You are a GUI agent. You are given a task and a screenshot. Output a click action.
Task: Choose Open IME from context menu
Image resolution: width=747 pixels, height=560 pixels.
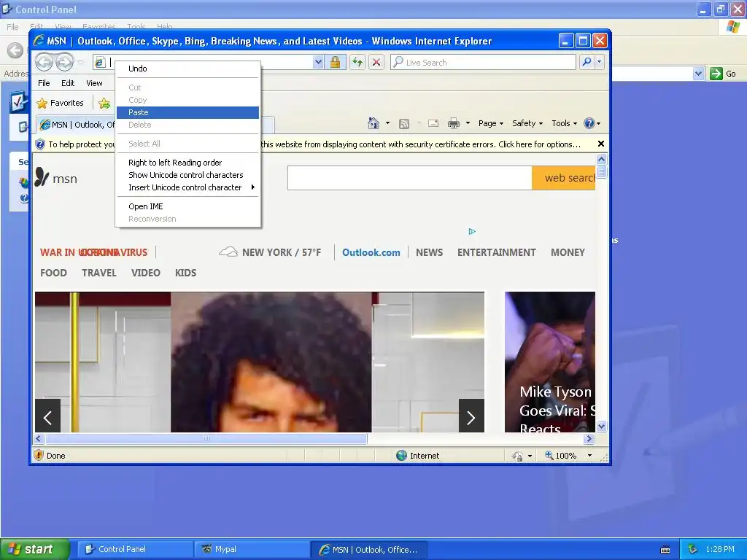click(x=187, y=206)
